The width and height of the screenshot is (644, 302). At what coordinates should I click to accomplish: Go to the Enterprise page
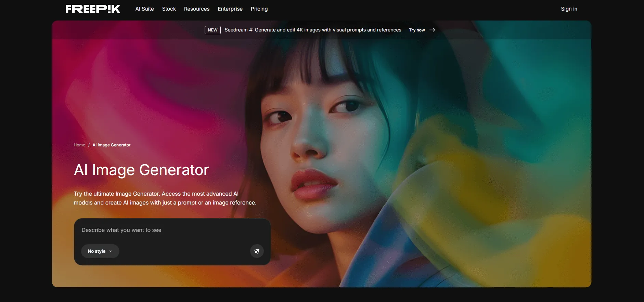pos(230,9)
